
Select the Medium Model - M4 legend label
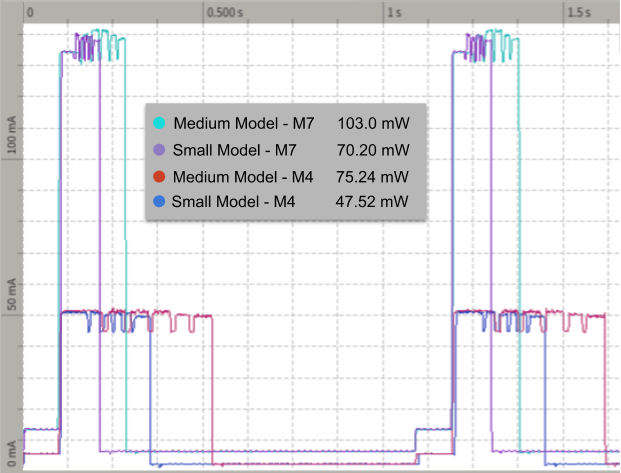click(244, 176)
